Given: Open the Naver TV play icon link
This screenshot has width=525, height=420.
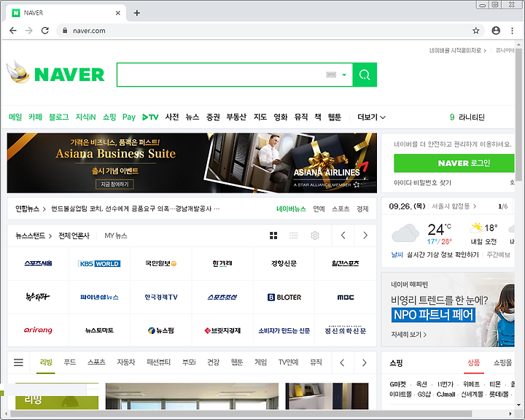Looking at the screenshot, I should coord(150,117).
